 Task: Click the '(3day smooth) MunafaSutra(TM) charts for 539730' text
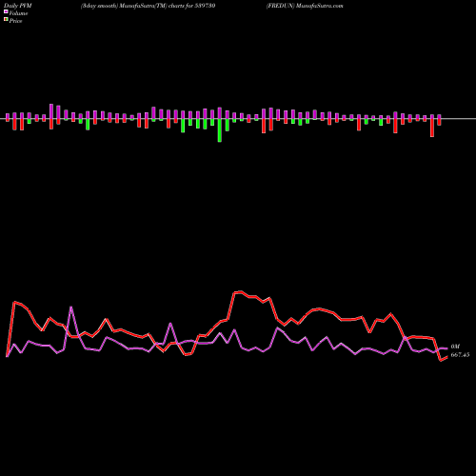click(x=148, y=6)
